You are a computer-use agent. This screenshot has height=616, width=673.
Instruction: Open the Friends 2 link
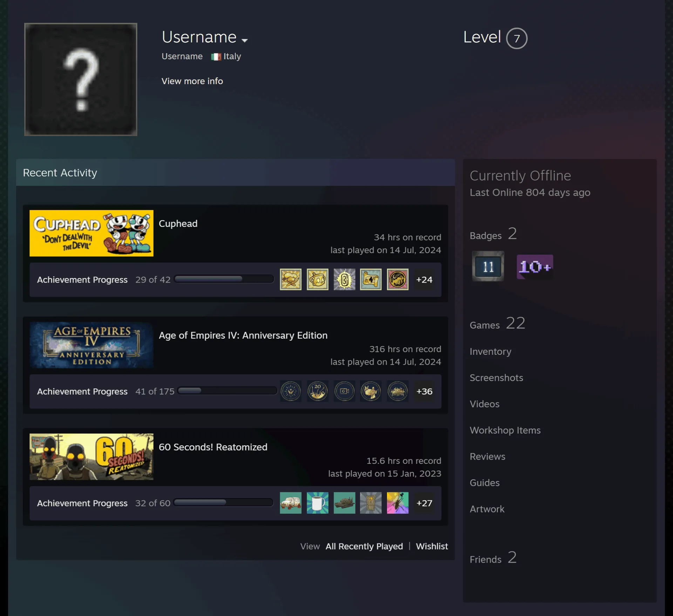pyautogui.click(x=493, y=558)
